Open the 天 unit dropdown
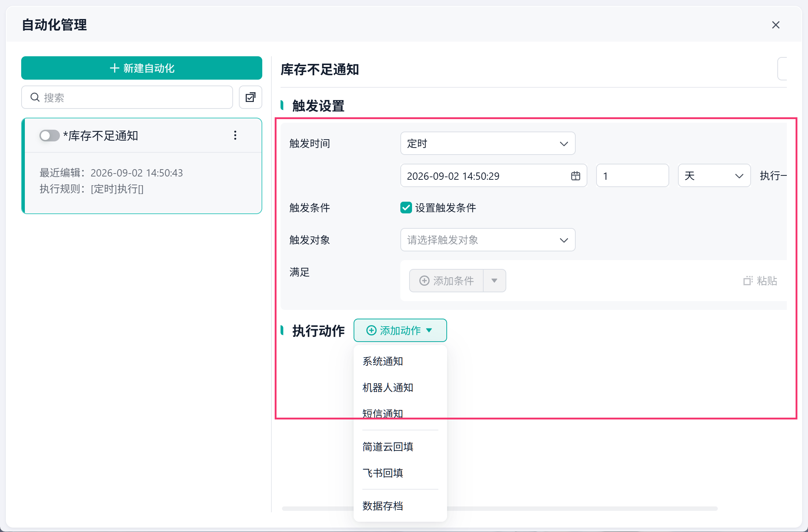Image resolution: width=808 pixels, height=532 pixels. pos(714,175)
